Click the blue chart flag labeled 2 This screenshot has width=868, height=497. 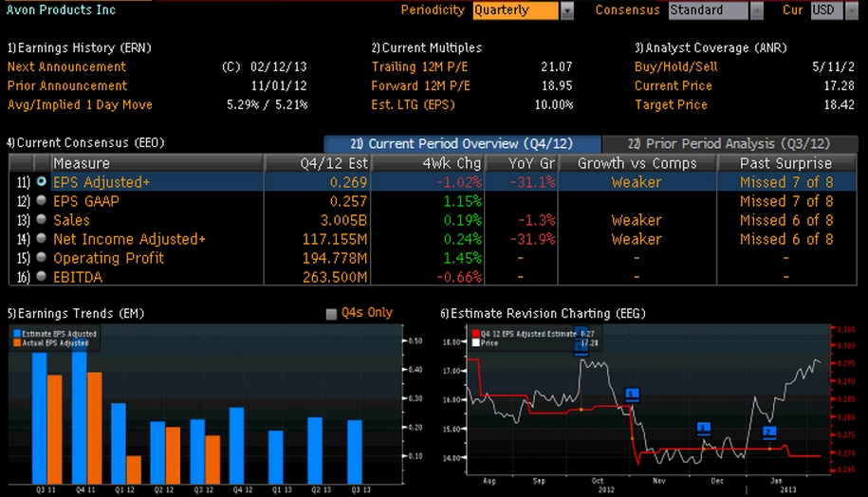click(x=769, y=433)
